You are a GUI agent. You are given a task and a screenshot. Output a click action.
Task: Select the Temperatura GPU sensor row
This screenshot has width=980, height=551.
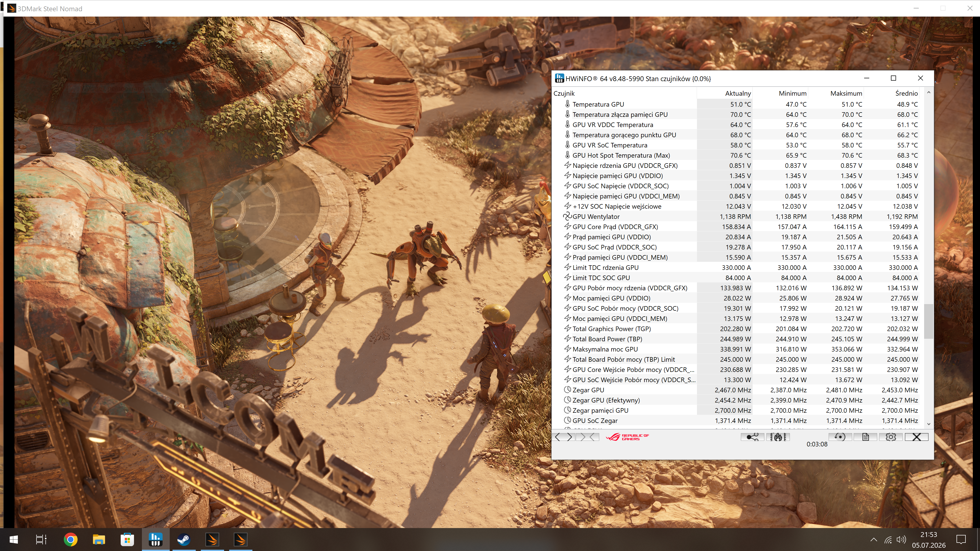738,104
